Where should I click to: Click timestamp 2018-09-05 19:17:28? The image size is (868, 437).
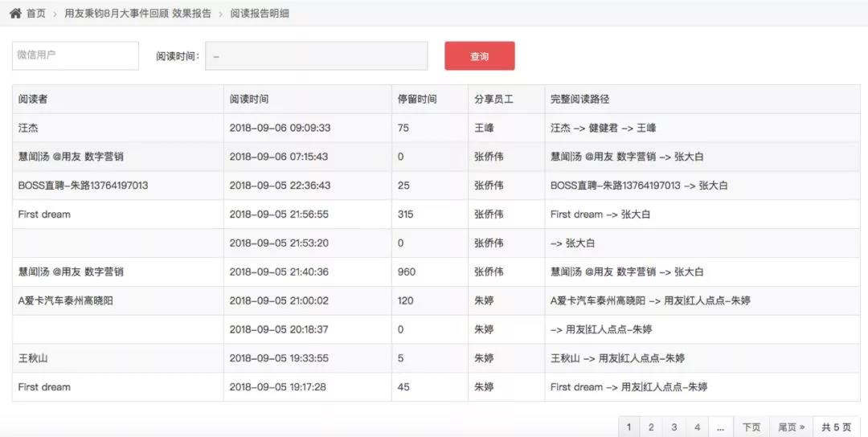(x=278, y=386)
